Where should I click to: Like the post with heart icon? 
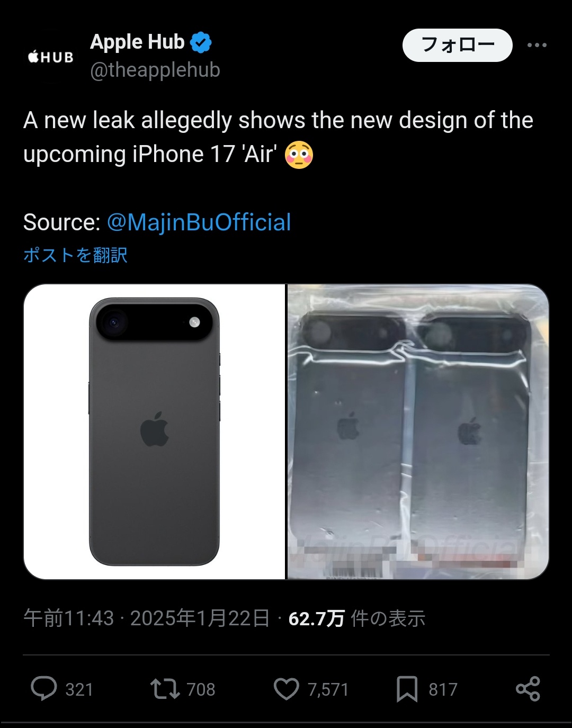pyautogui.click(x=287, y=689)
